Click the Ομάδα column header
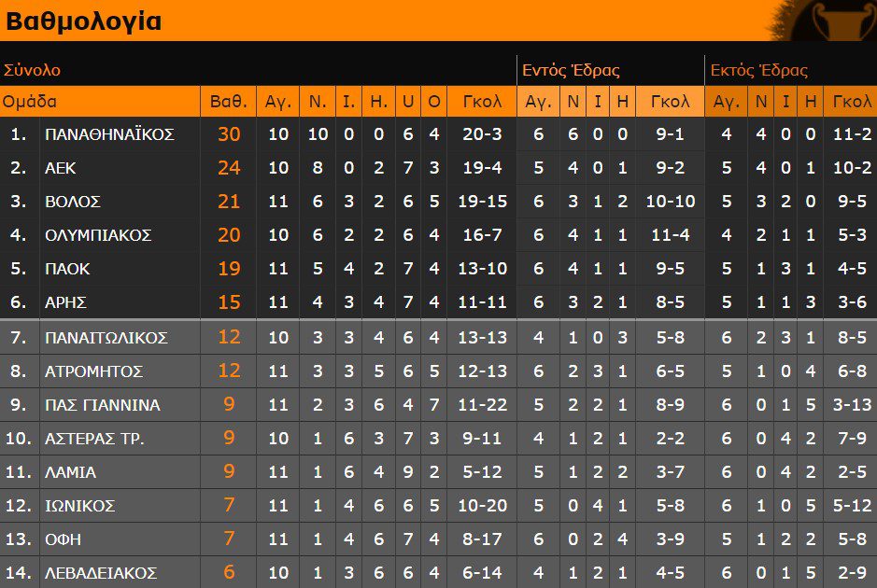 click(30, 101)
